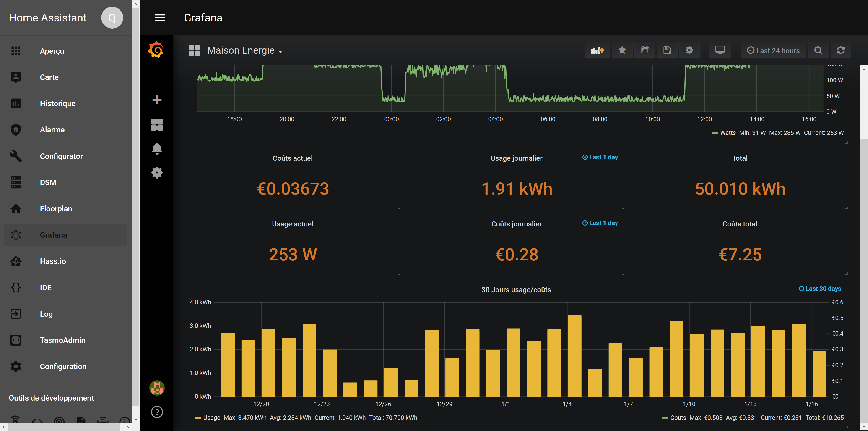This screenshot has width=868, height=431.
Task: Open Historique in the sidebar
Action: pyautogui.click(x=58, y=104)
